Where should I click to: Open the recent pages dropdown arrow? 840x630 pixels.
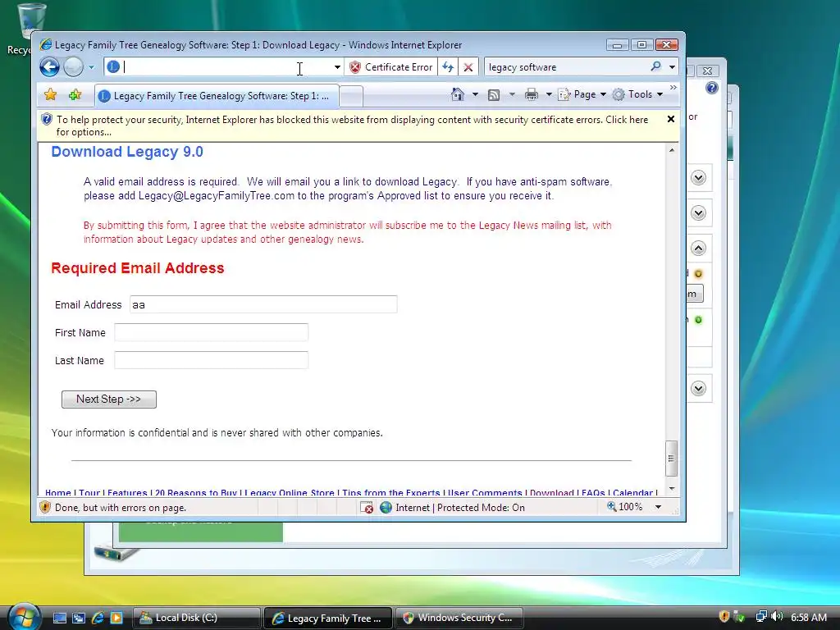pos(91,67)
